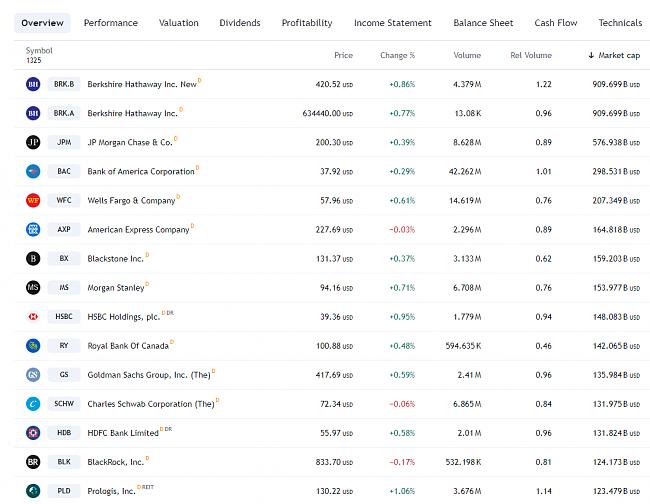Open the SCHW ticker symbol
The image size is (650, 504).
(x=64, y=404)
